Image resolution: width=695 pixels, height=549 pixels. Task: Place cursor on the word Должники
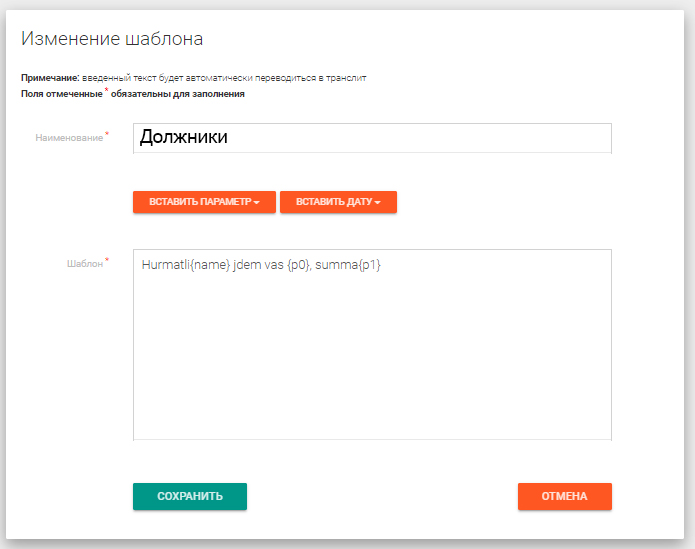tap(184, 138)
